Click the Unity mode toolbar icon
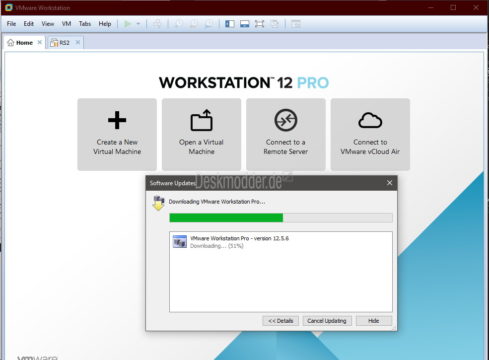Viewport: 489px width, 360px height. [275, 24]
